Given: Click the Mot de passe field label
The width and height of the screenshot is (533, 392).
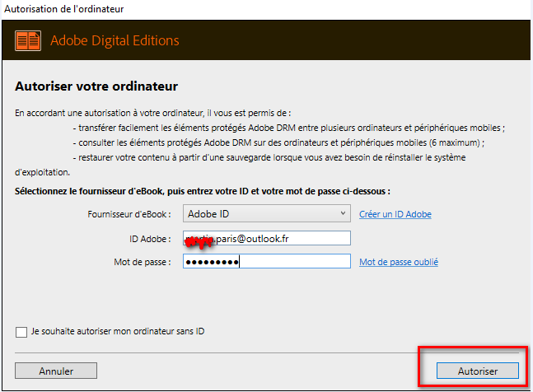Looking at the screenshot, I should (142, 262).
